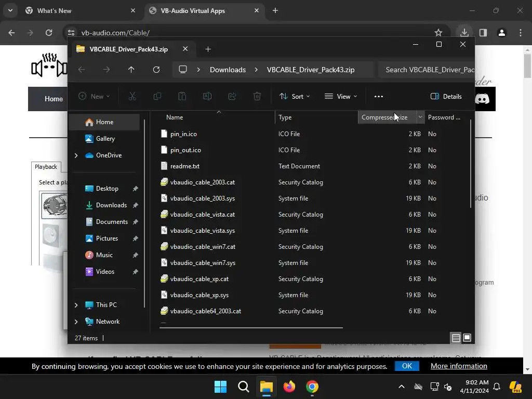This screenshot has height=399, width=532.
Task: Click the Delete trash icon in Explorer toolbar
Action: pyautogui.click(x=257, y=96)
